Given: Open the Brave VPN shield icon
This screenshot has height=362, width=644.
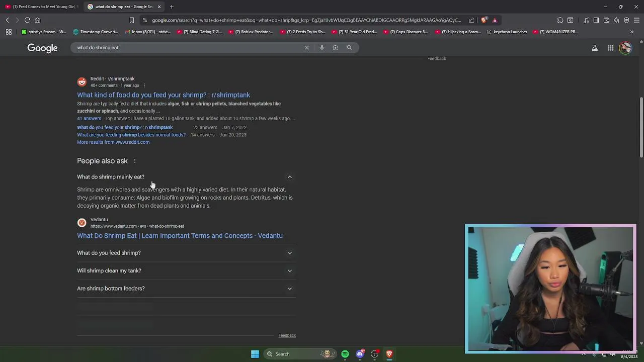Looking at the screenshot, I should coord(626,20).
